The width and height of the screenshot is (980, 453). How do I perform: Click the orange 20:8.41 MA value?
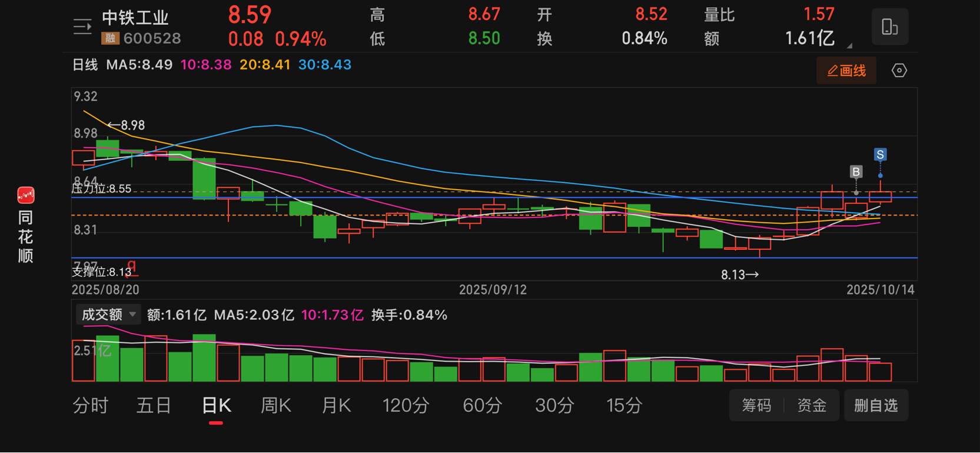coord(265,65)
